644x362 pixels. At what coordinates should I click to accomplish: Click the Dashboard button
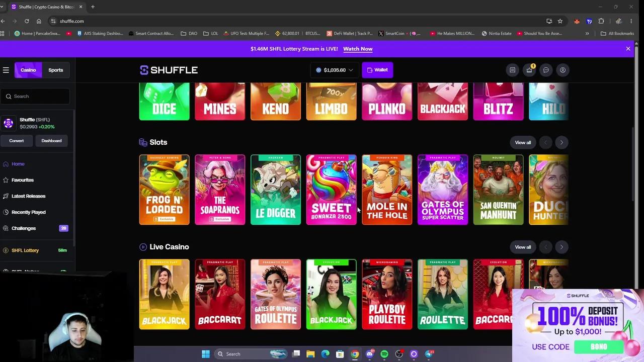pos(51,141)
